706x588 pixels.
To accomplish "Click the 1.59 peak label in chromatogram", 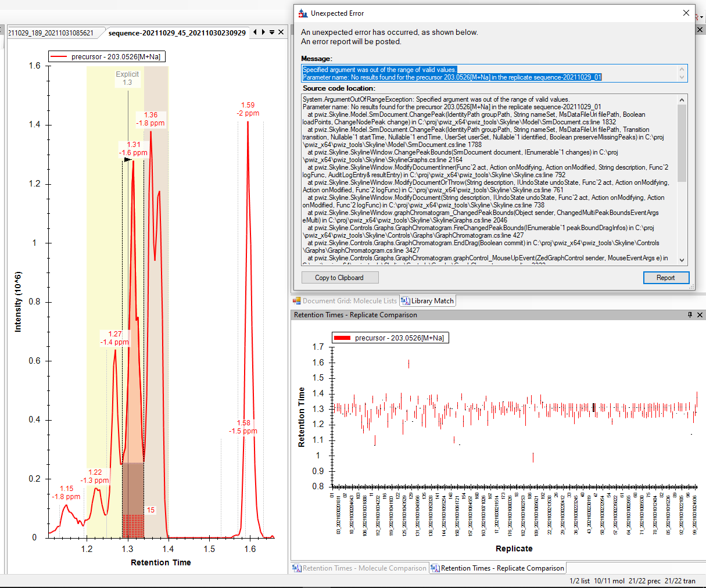I will click(248, 105).
